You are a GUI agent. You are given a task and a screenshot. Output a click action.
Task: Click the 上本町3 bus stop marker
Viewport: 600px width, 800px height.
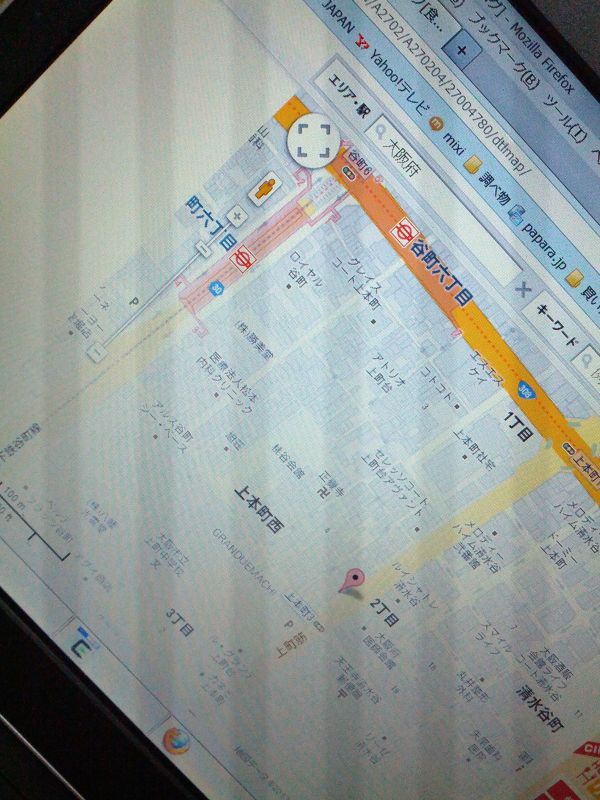tap(320, 625)
